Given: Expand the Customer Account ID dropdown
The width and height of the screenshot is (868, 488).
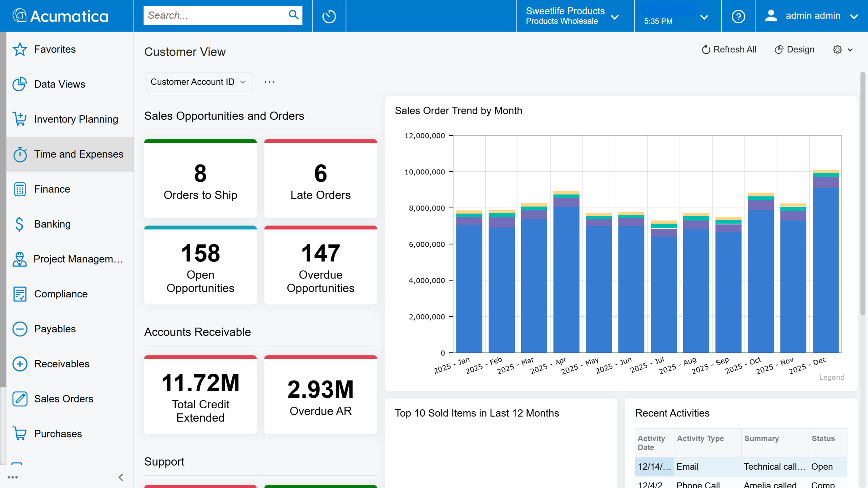Looking at the screenshot, I should click(x=199, y=82).
